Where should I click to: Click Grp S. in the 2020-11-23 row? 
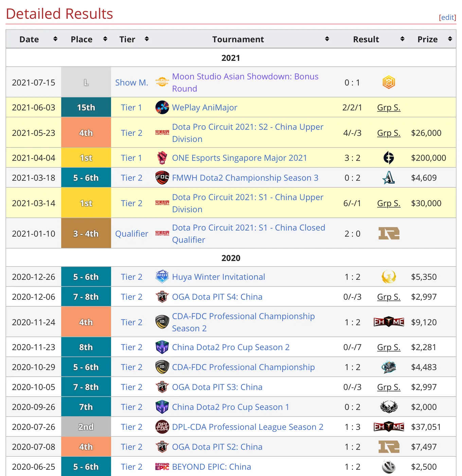point(389,347)
